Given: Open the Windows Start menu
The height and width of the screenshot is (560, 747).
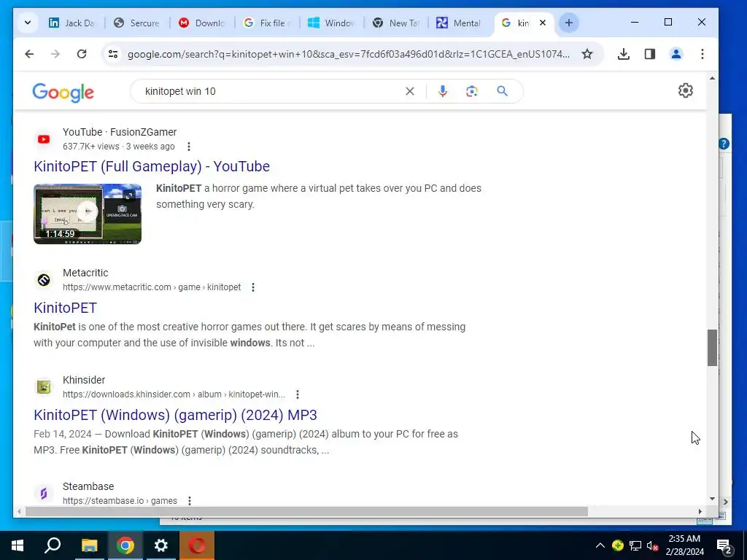Looking at the screenshot, I should point(18,545).
